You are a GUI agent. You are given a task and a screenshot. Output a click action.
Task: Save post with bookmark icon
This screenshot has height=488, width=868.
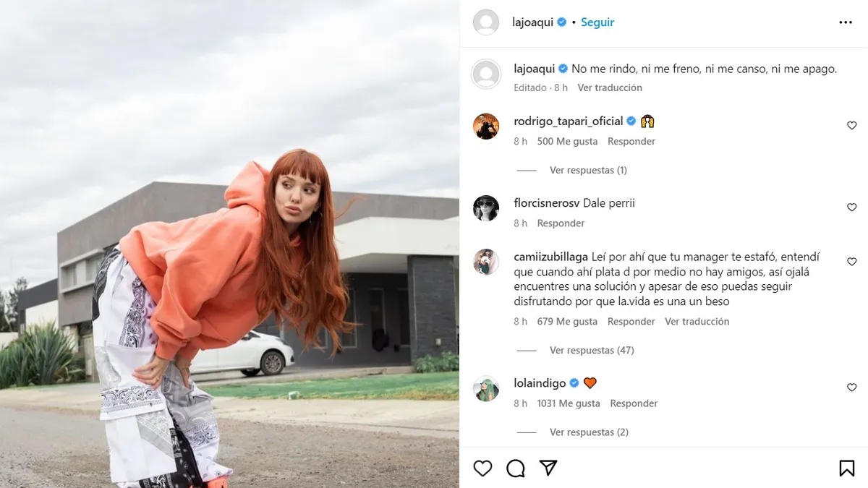click(x=847, y=468)
